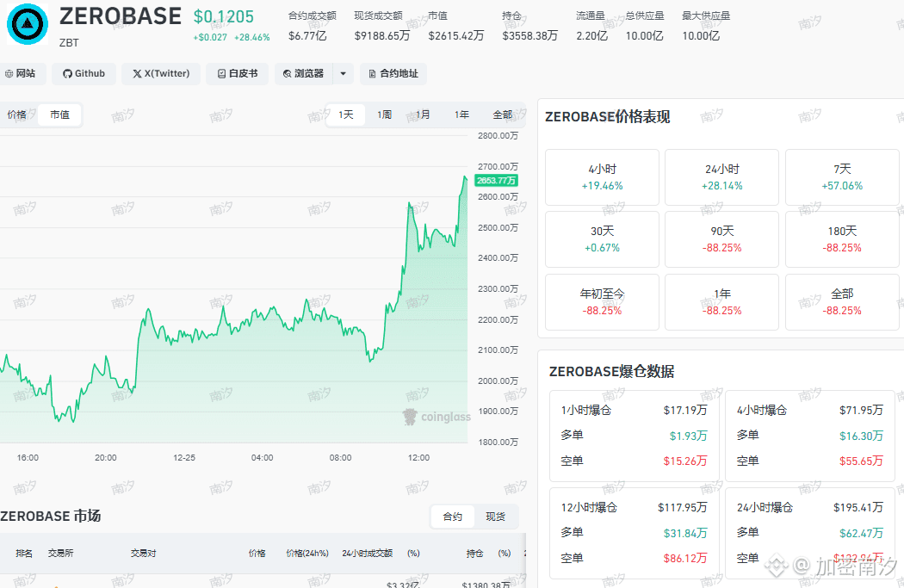Select the 1月 chart range

click(x=424, y=115)
